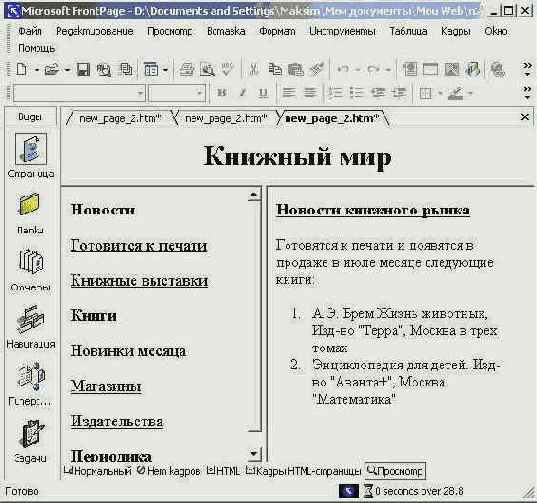
Task: Follow the Готовится к печати link
Action: pos(139,246)
